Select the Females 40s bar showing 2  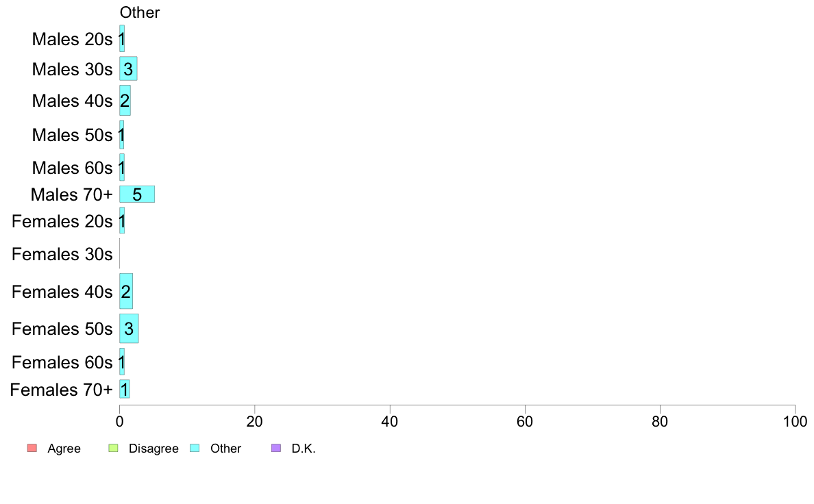click(126, 292)
